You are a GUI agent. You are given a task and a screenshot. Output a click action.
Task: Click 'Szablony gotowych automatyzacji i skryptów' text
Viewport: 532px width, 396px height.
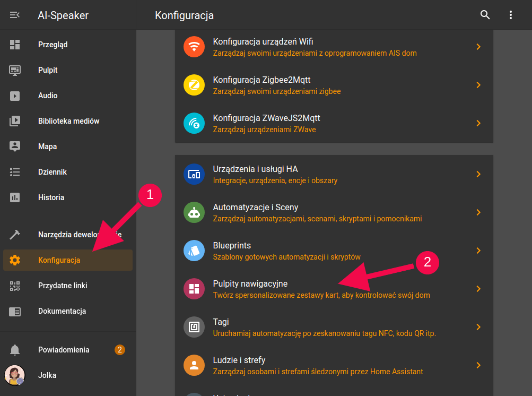click(287, 257)
